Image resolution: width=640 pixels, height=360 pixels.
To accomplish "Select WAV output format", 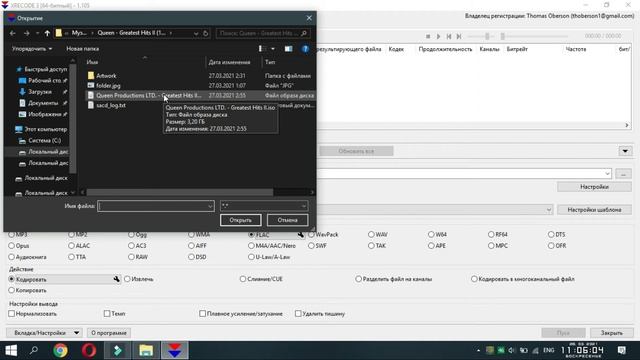I will click(x=378, y=235).
